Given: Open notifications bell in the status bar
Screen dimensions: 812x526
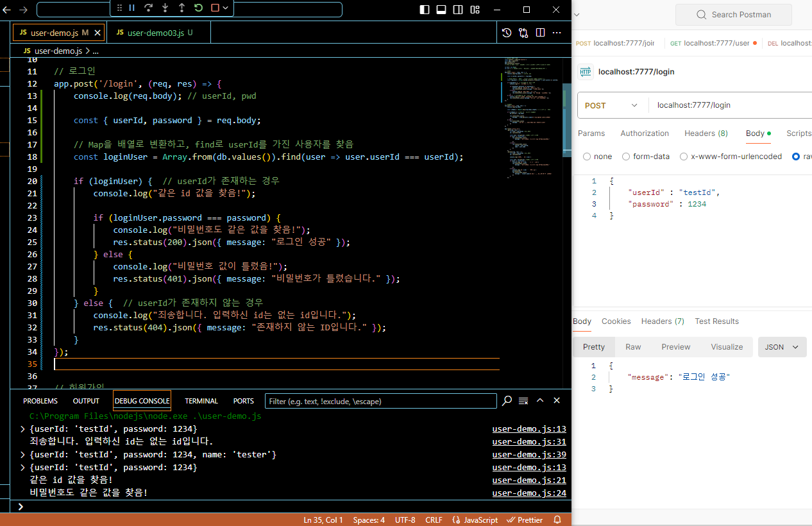Looking at the screenshot, I should pyautogui.click(x=557, y=520).
